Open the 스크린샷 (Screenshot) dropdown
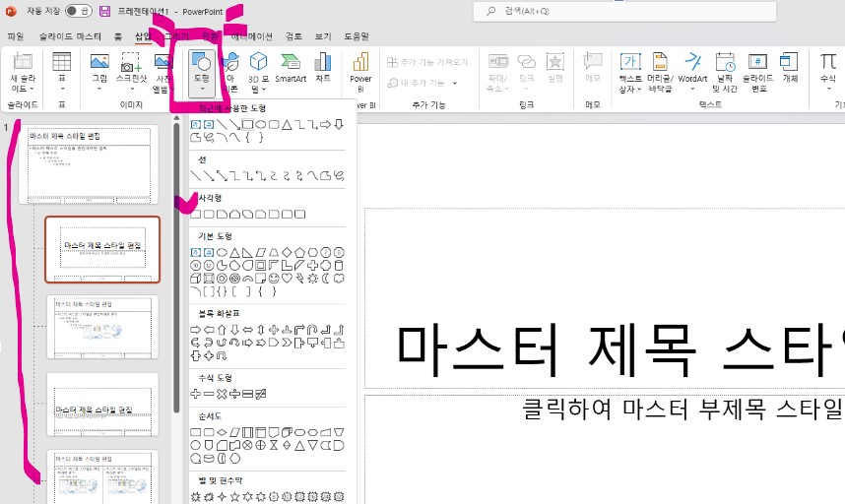The image size is (845, 504). coord(132,73)
